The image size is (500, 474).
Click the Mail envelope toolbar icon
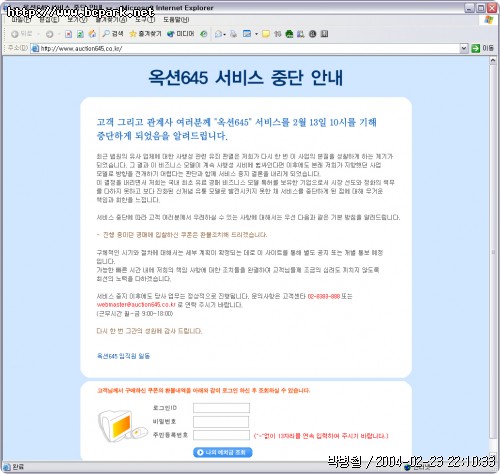click(218, 34)
